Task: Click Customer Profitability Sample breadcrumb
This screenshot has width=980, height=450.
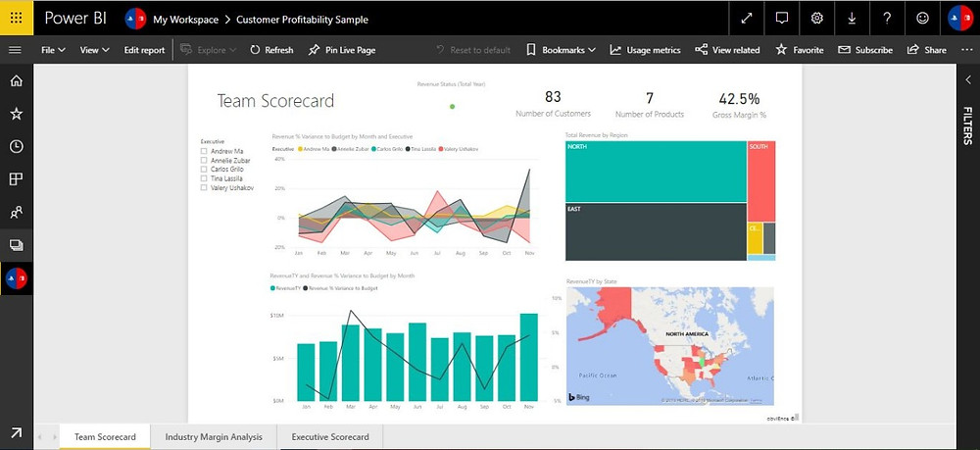Action: (302, 20)
